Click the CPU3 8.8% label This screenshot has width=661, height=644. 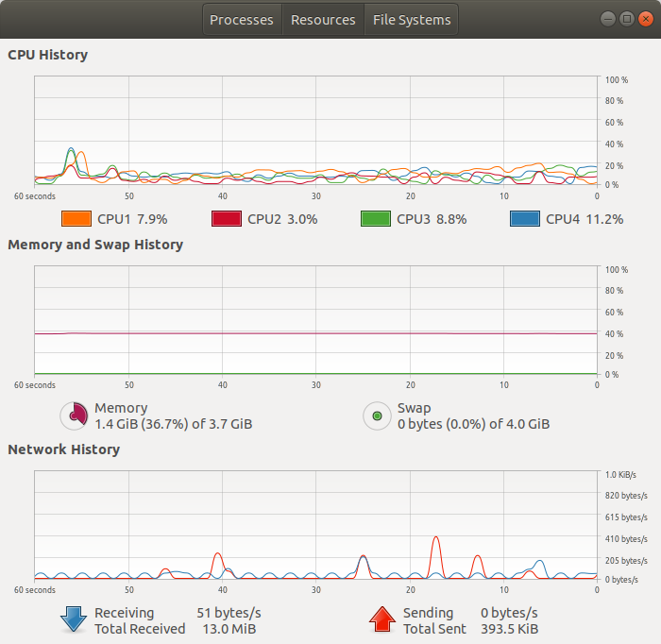pos(432,219)
